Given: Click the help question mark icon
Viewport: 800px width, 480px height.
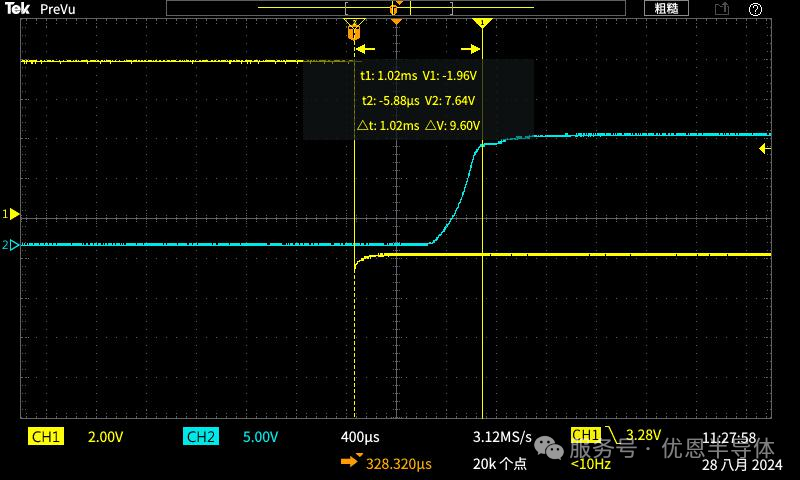Looking at the screenshot, I should pos(757,8).
